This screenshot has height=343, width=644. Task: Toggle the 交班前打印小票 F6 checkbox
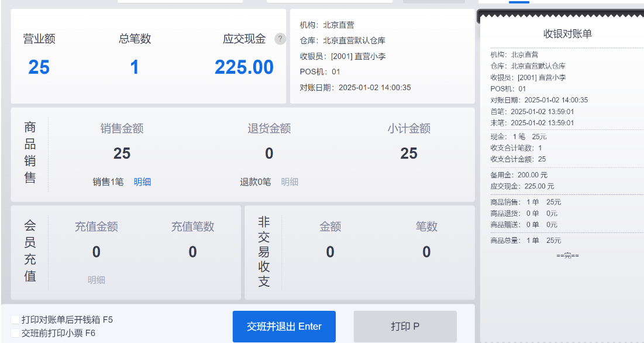15,332
